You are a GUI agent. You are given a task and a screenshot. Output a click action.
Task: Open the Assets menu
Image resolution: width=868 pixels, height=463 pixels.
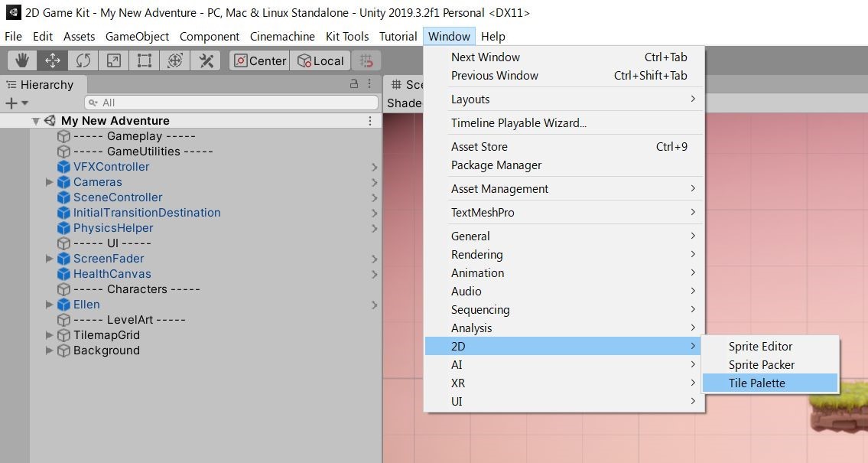(x=80, y=37)
